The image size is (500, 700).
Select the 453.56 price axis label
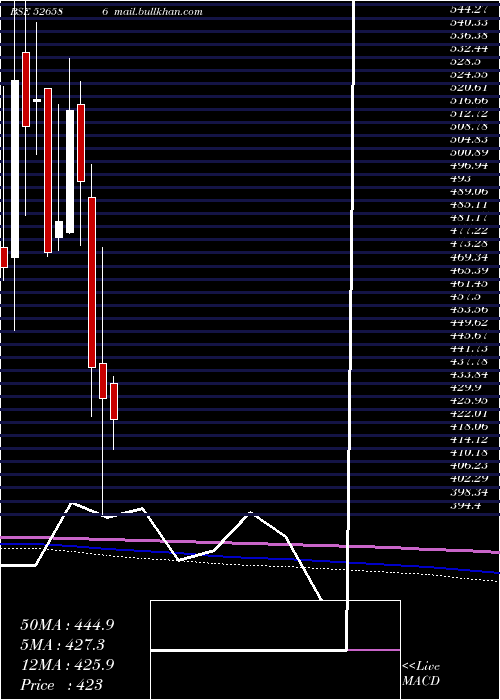tap(468, 309)
